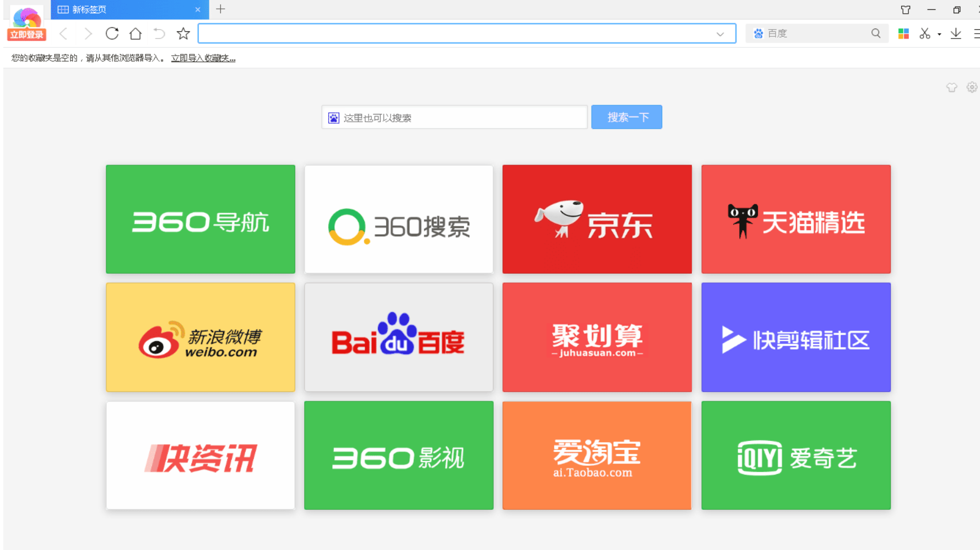Bookmark the page with the star icon
The height and width of the screenshot is (550, 980).
183,34
